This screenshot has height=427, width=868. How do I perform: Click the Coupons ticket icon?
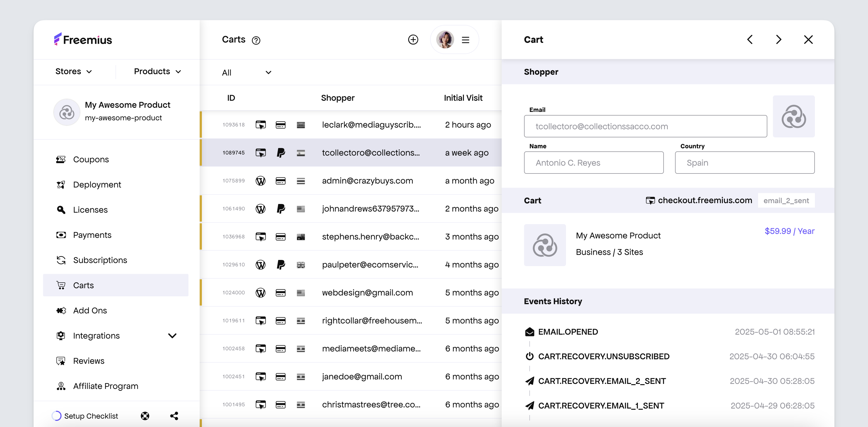click(61, 159)
